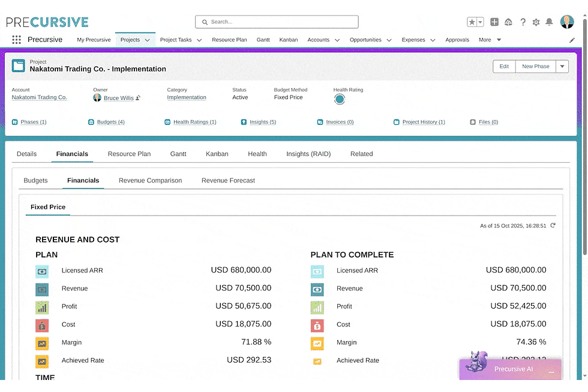Click inside the Search field
588x392 pixels.
click(x=277, y=22)
